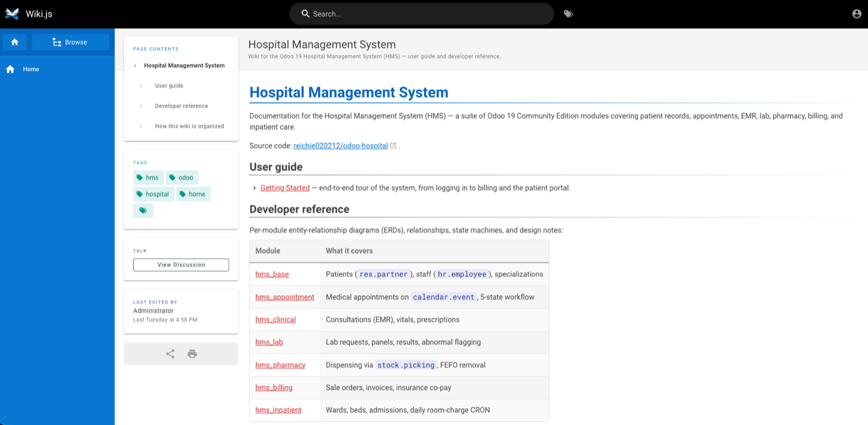Viewport: 868px width, 425px height.
Task: Click the Lab requests, panels, results cell
Action: coord(434,342)
